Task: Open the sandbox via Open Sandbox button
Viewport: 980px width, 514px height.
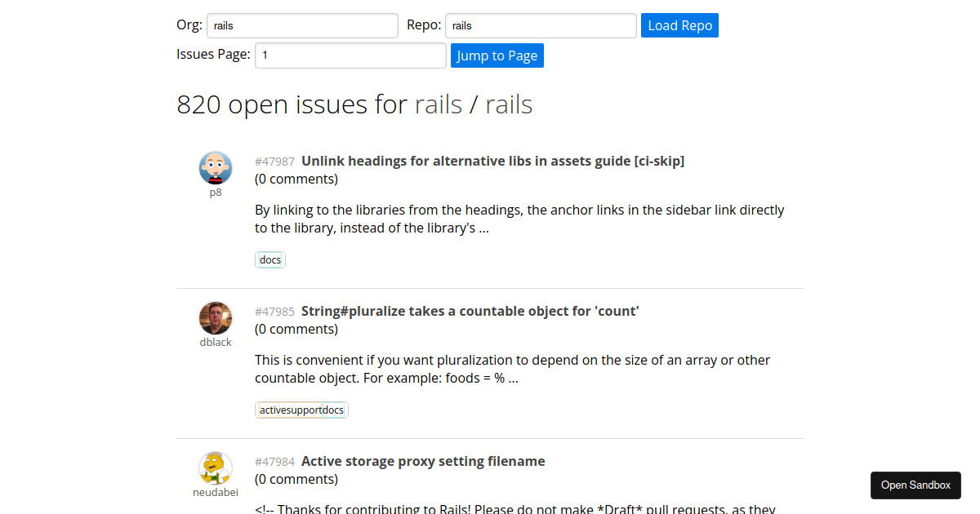Action: pyautogui.click(x=915, y=485)
